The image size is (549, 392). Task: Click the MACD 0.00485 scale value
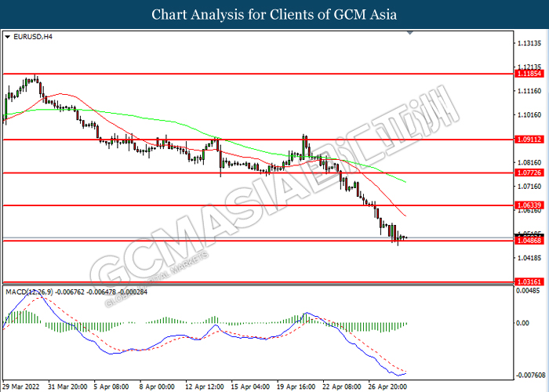click(528, 291)
